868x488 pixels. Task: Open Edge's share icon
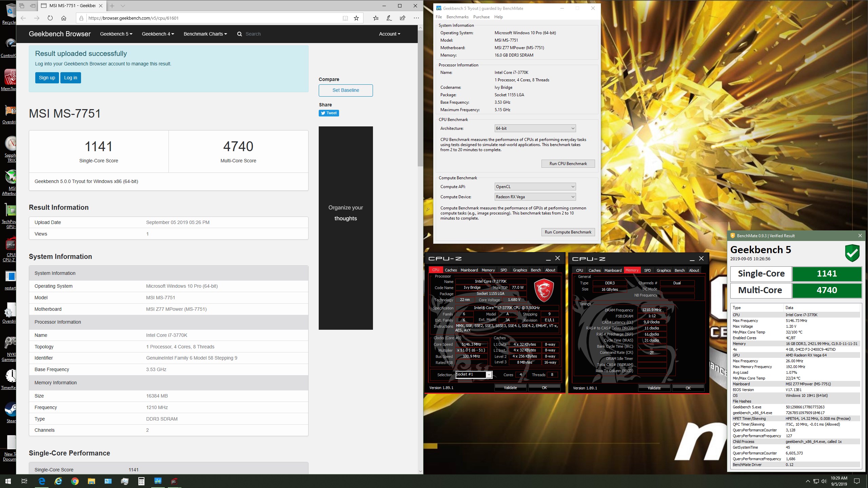tap(402, 18)
